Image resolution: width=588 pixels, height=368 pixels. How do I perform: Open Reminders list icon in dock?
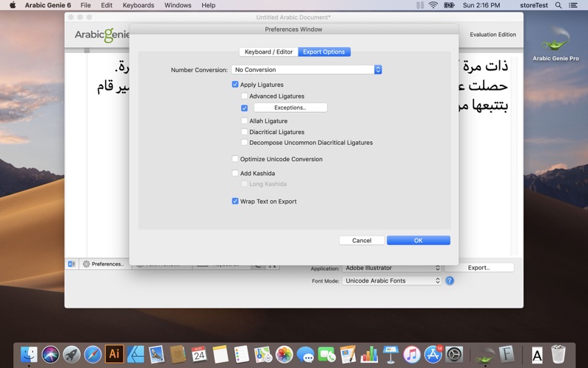tap(242, 354)
